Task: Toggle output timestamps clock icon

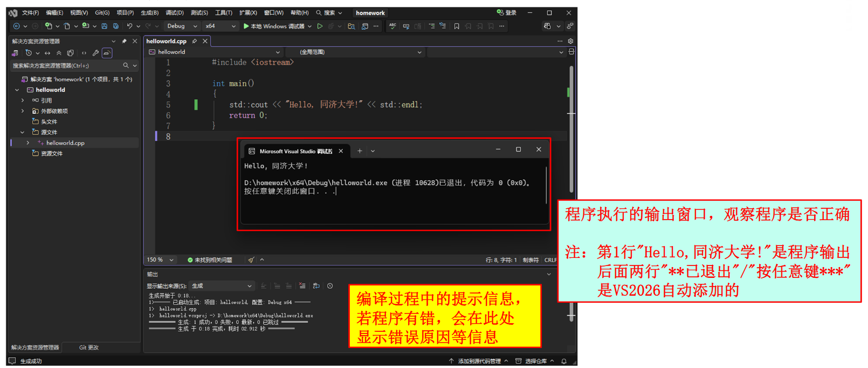Action: pos(330,286)
